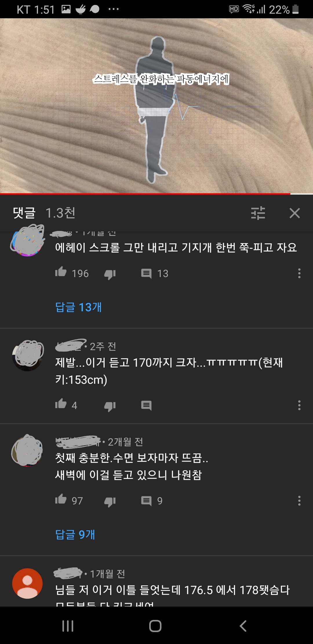Close the comments panel
This screenshot has height=644, width=313.
pyautogui.click(x=294, y=213)
